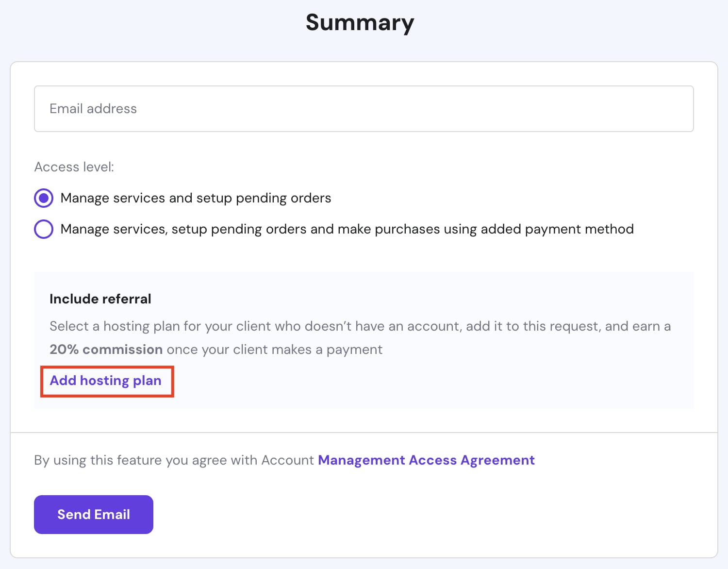Click the 'Manage services and setup pending orders' label text
This screenshot has width=728, height=569.
coord(196,198)
